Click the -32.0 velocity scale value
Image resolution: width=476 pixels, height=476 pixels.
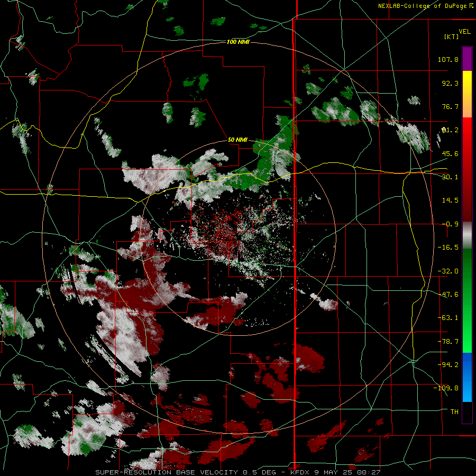point(448,271)
